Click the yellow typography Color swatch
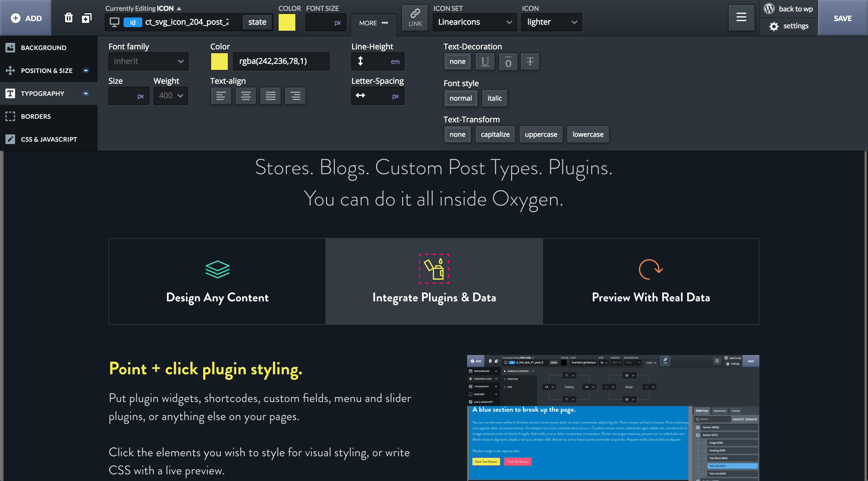 point(219,61)
